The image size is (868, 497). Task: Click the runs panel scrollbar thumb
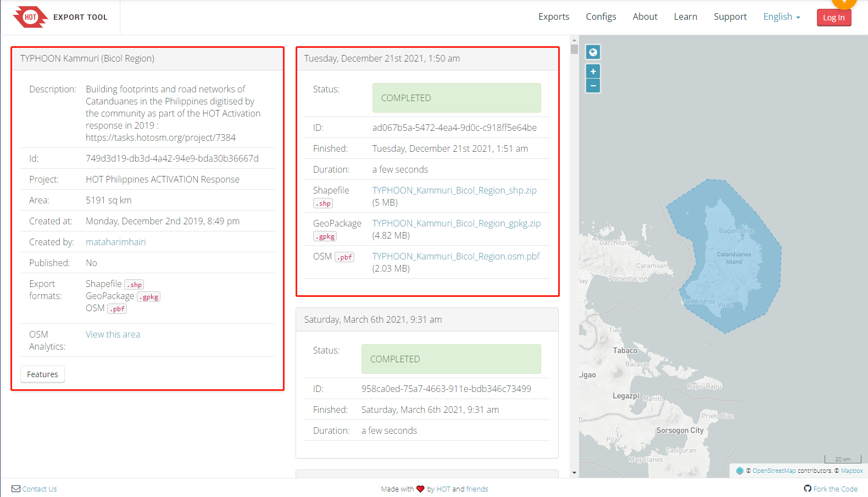(x=574, y=49)
